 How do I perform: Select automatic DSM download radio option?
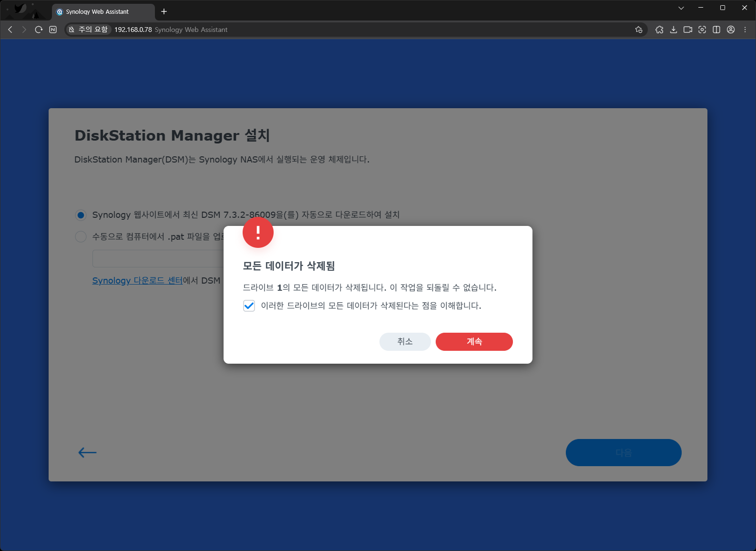pyautogui.click(x=81, y=215)
